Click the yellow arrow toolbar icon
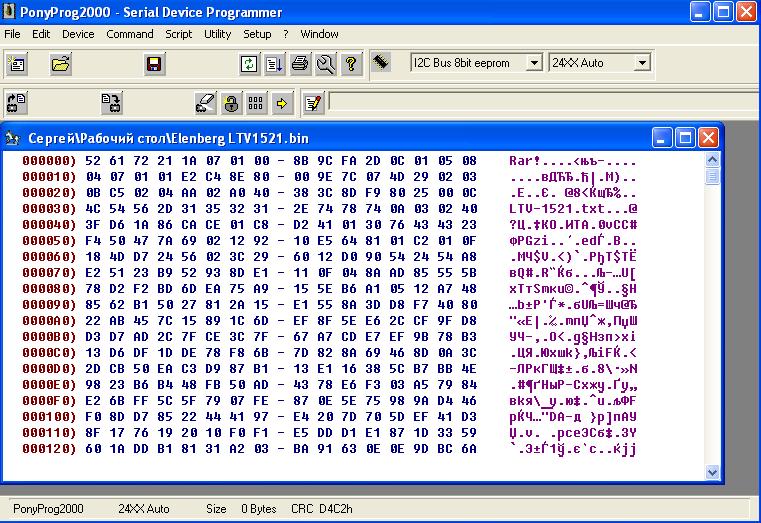The width and height of the screenshot is (761, 523). pyautogui.click(x=281, y=103)
